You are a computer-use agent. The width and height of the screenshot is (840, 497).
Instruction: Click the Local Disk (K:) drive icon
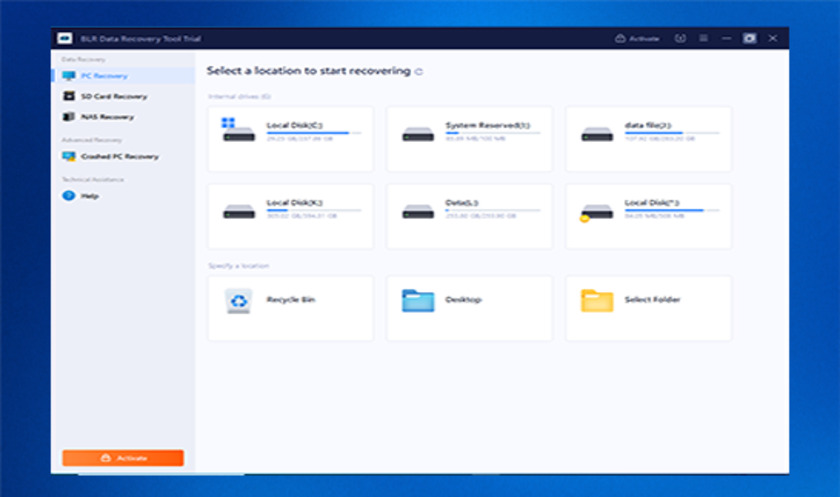pyautogui.click(x=239, y=212)
